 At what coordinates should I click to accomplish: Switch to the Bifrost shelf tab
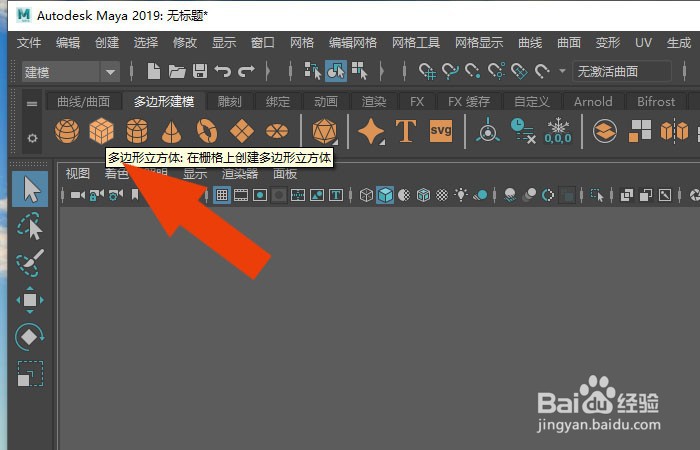point(656,101)
